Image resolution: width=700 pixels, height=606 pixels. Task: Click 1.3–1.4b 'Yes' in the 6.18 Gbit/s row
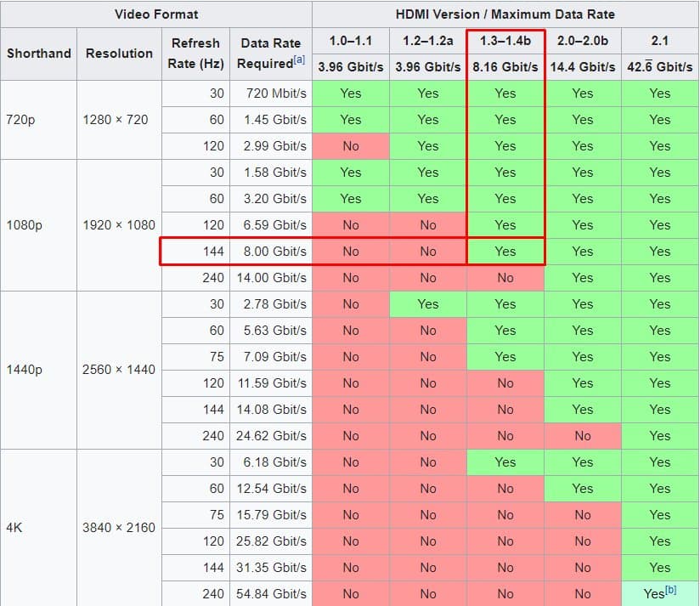505,462
